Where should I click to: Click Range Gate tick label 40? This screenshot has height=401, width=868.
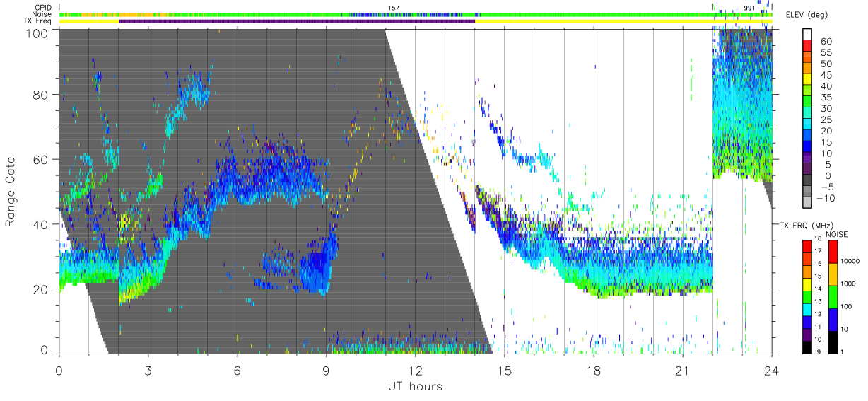tap(41, 224)
